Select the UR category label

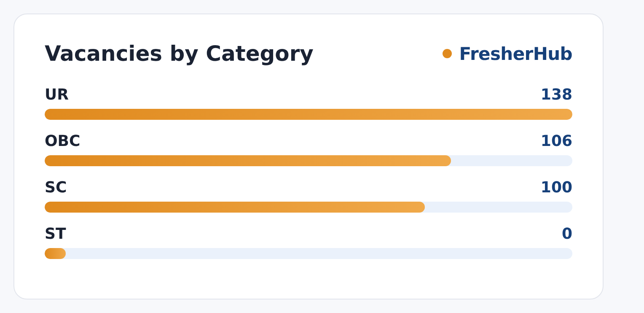click(56, 95)
